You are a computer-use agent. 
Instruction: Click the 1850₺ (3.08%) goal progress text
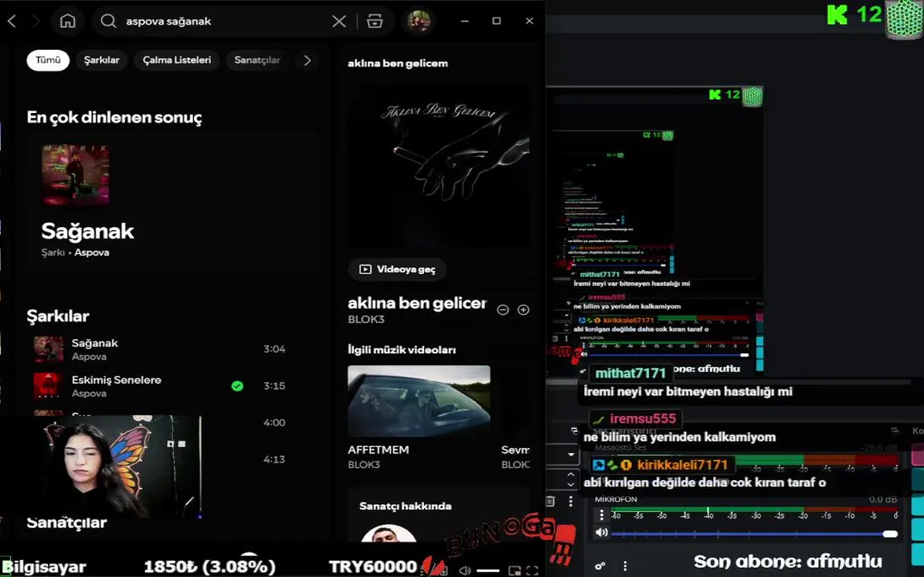[x=209, y=567]
